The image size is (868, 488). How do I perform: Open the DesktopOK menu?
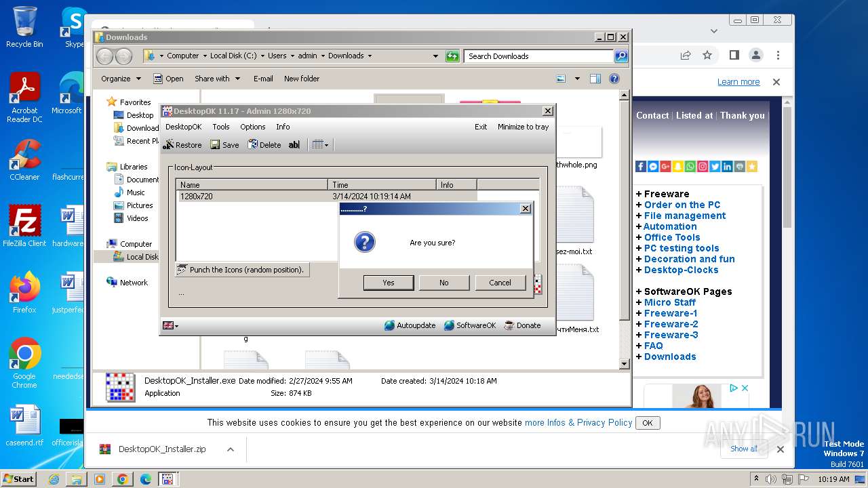pyautogui.click(x=183, y=127)
